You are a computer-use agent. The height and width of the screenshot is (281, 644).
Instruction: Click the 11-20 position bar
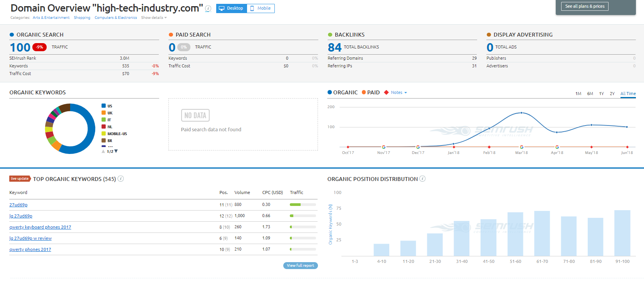tap(408, 248)
